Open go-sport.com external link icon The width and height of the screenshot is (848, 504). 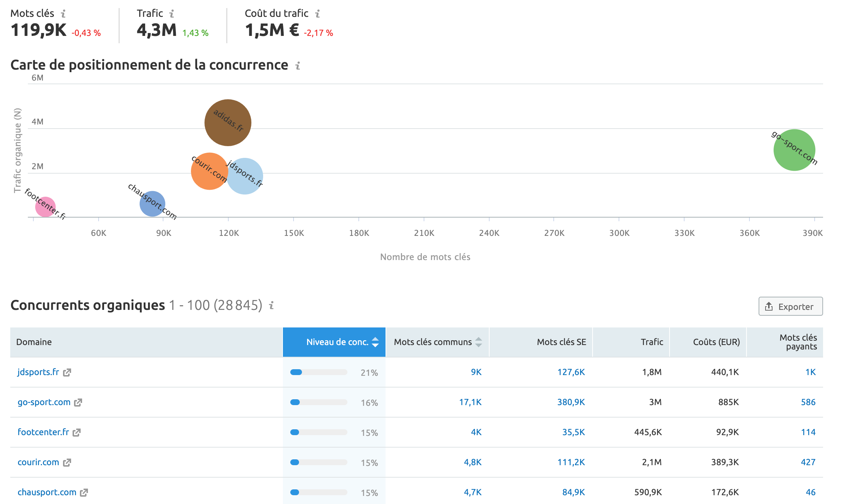78,403
